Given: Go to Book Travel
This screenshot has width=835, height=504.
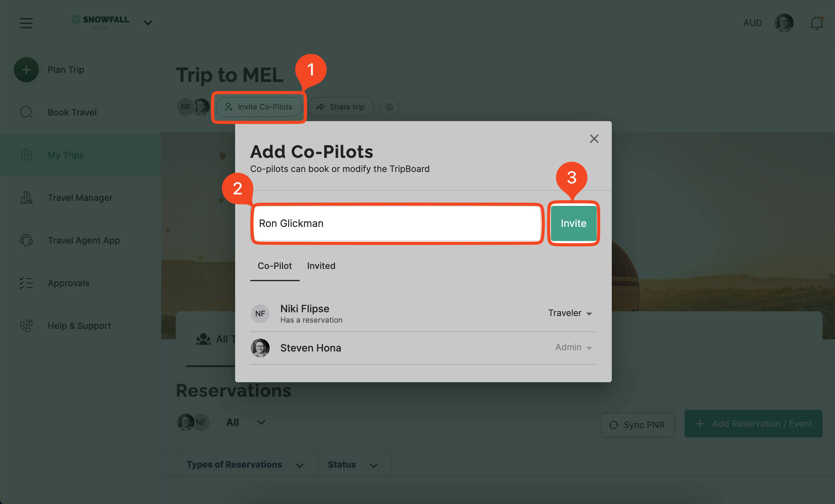Looking at the screenshot, I should tap(72, 112).
